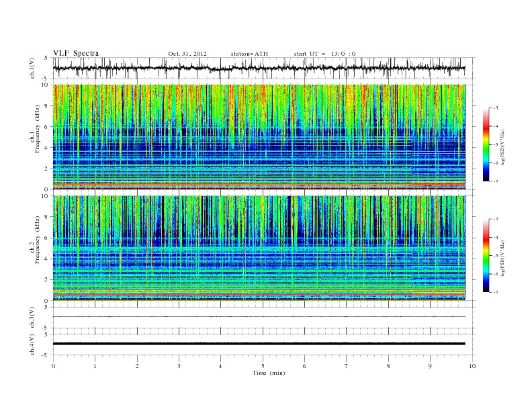Click the ch.1 voltage waveform trace
The height and width of the screenshot is (411, 532).
(x=259, y=68)
